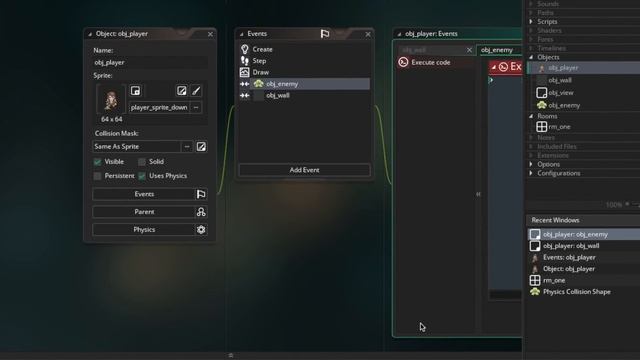Toggle the Visible checkbox
Viewport: 640px width, 360px height.
pyautogui.click(x=98, y=162)
